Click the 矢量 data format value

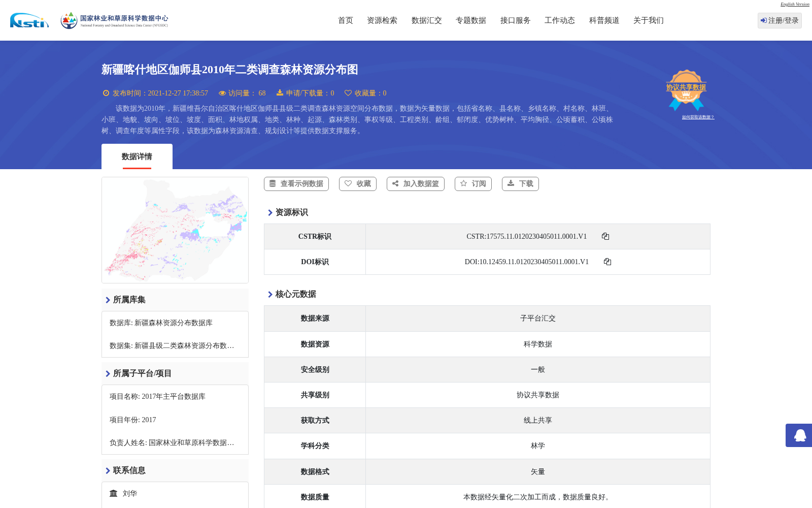click(x=538, y=472)
